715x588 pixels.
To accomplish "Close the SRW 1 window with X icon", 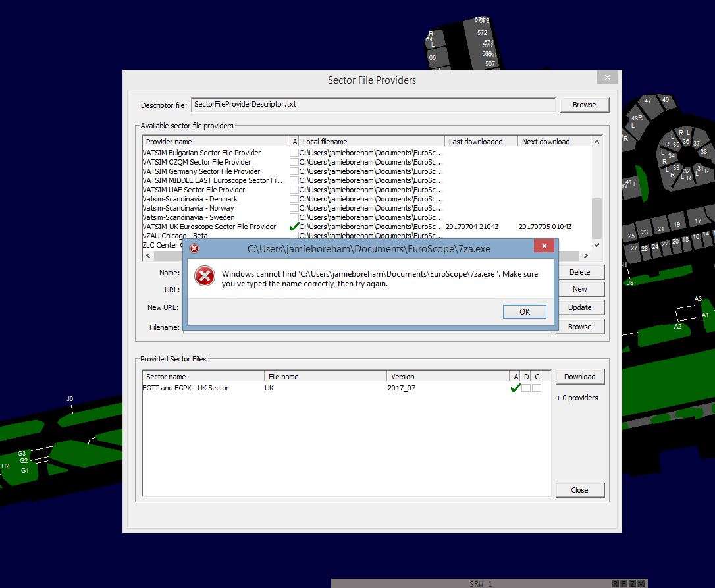I will click(x=641, y=584).
